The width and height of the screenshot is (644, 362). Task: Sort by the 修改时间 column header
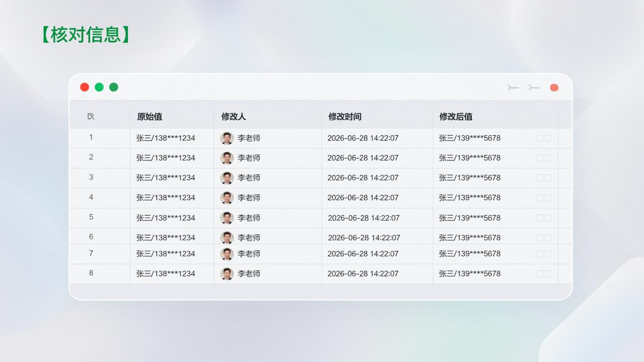pos(345,117)
